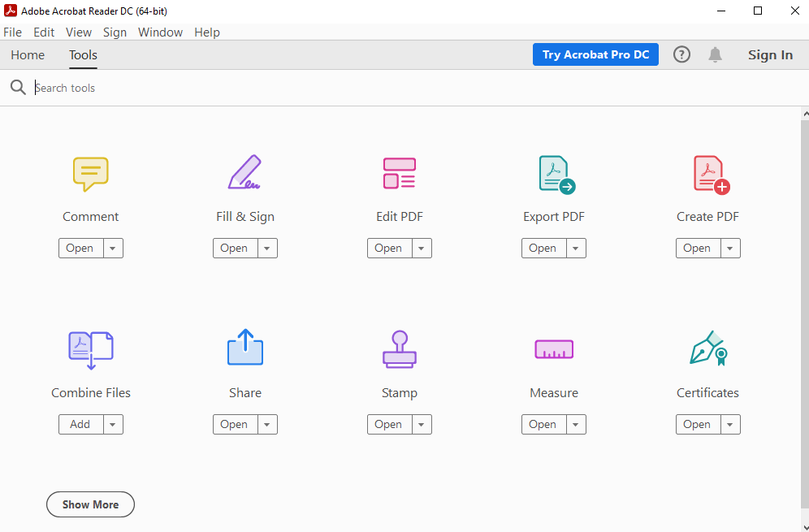The image size is (809, 532).
Task: Expand the Create PDF dropdown arrow
Action: pyautogui.click(x=730, y=249)
